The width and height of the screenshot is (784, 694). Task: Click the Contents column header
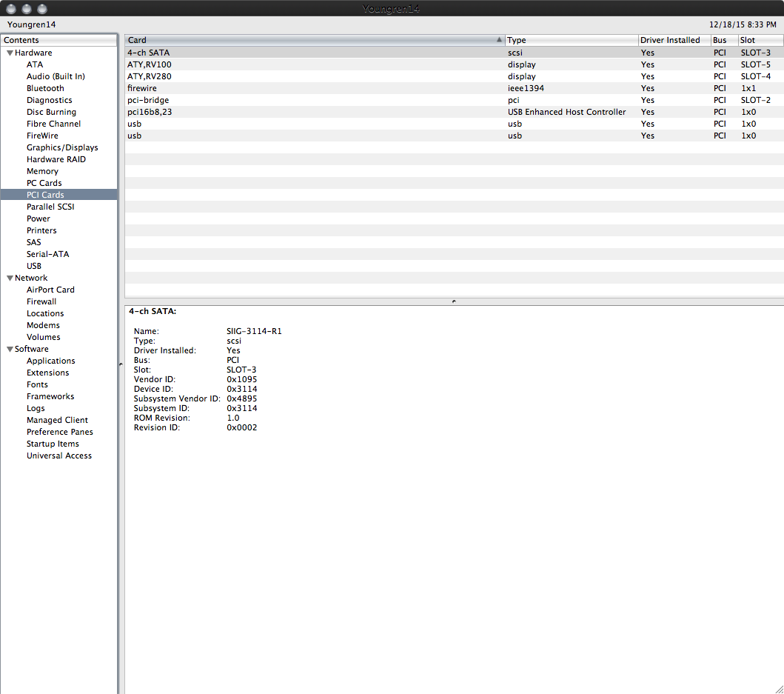tap(59, 40)
